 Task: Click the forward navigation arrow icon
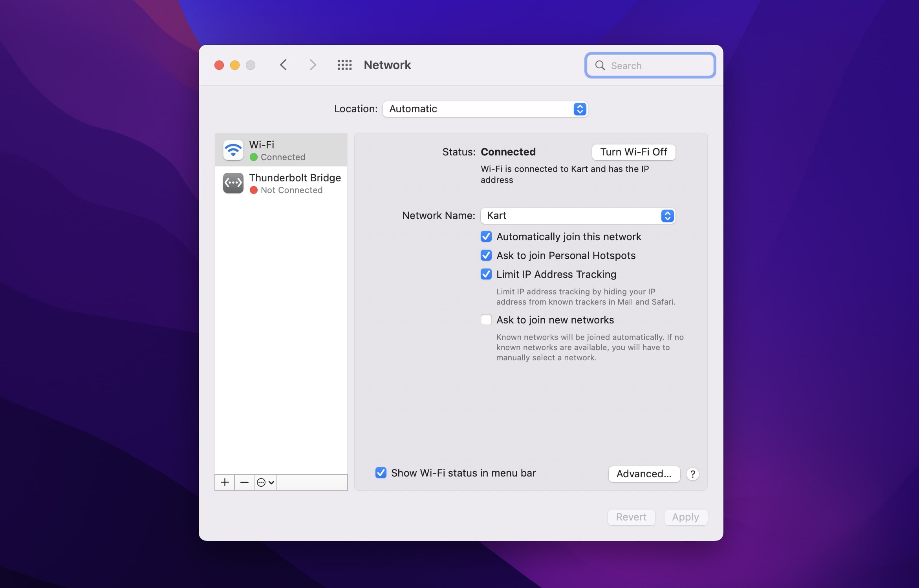pyautogui.click(x=311, y=64)
